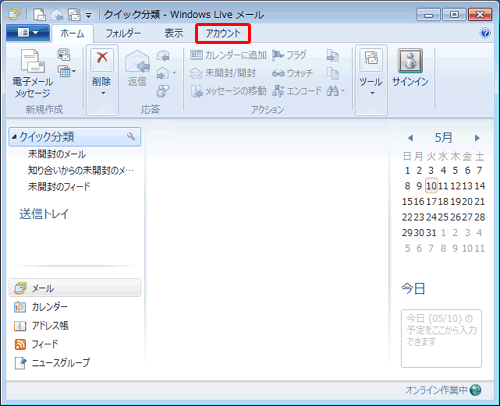Open the new items calendar dropdown

[x=66, y=71]
